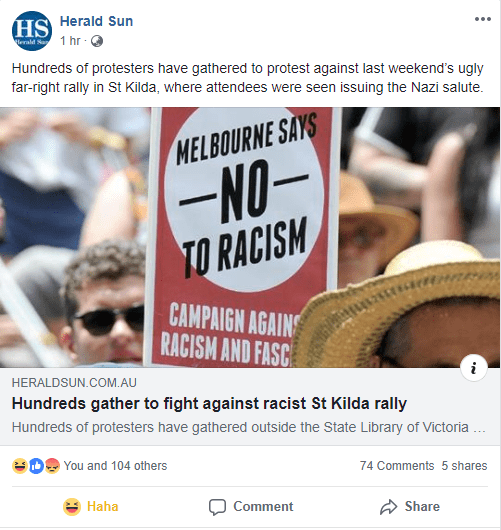This screenshot has width=501, height=530.
Task: Click the speech bubble Comment icon
Action: point(217,507)
